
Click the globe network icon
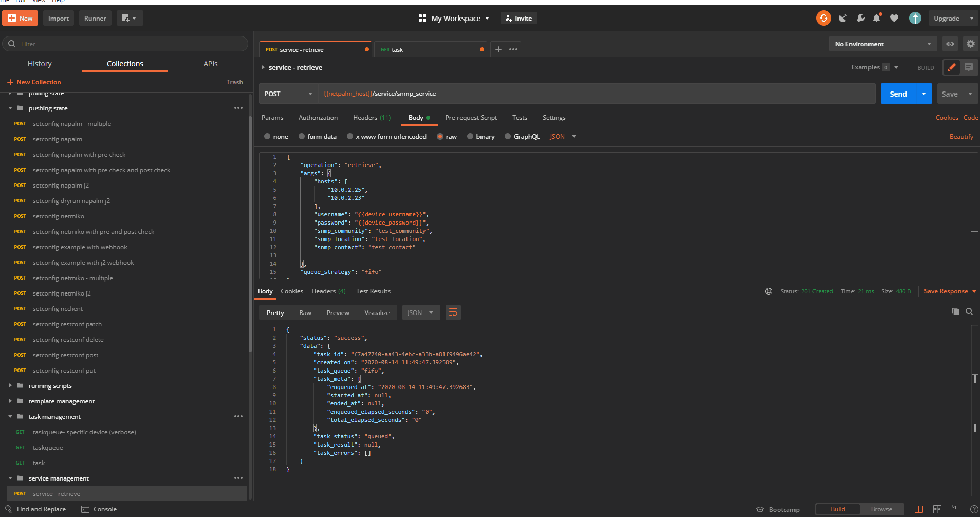coord(769,291)
